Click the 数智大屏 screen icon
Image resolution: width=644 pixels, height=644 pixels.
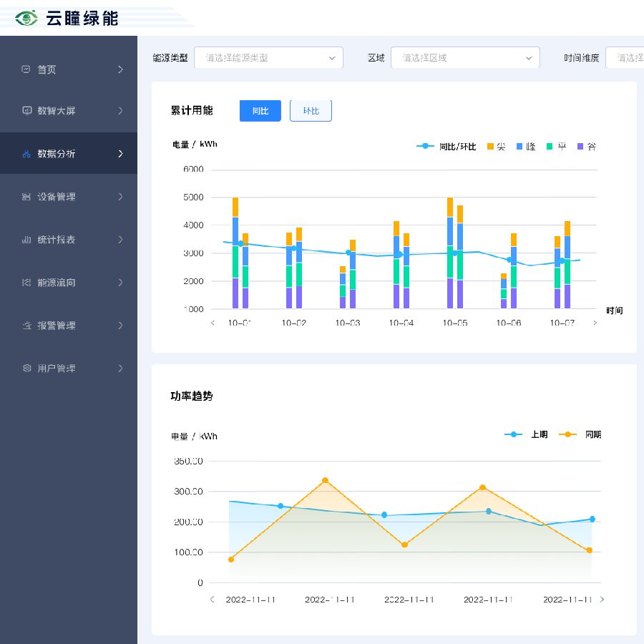point(26,111)
